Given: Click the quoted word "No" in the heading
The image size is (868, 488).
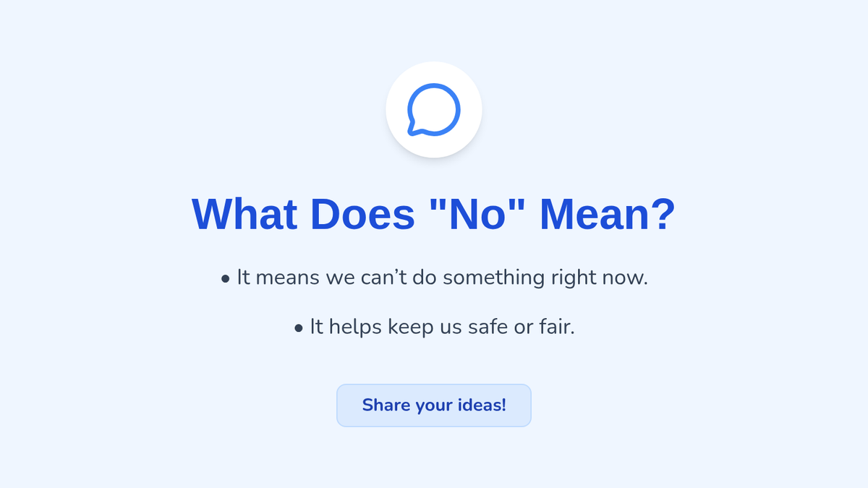Looking at the screenshot, I should [x=477, y=215].
